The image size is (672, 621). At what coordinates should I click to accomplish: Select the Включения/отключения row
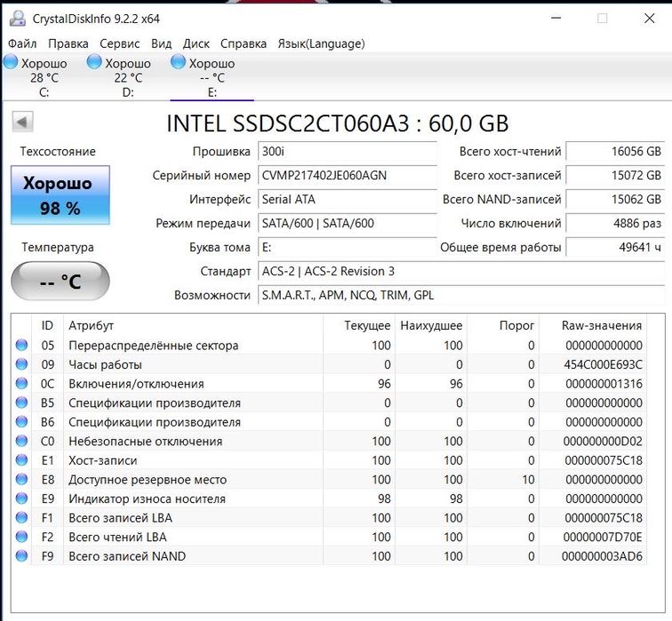[329, 384]
